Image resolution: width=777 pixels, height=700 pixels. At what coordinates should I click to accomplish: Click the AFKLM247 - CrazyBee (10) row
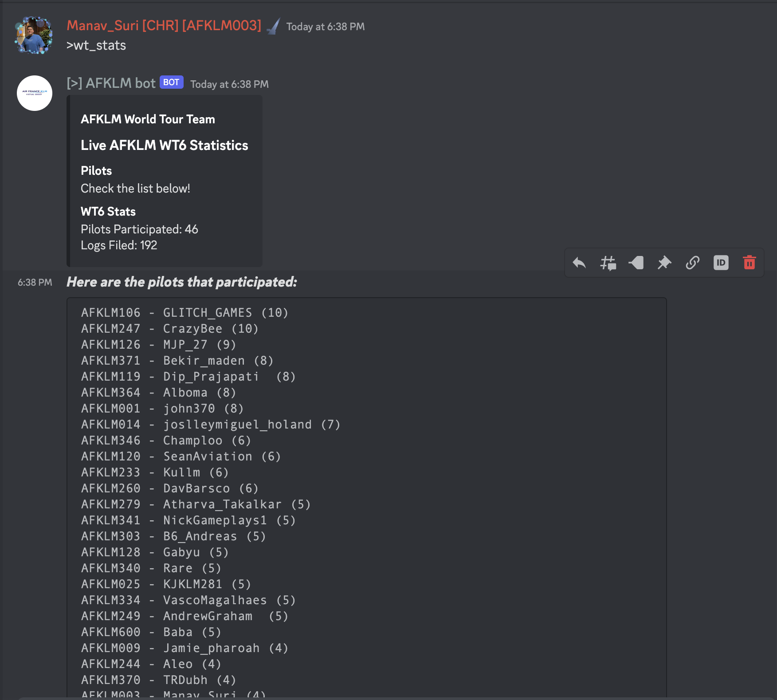[170, 329]
